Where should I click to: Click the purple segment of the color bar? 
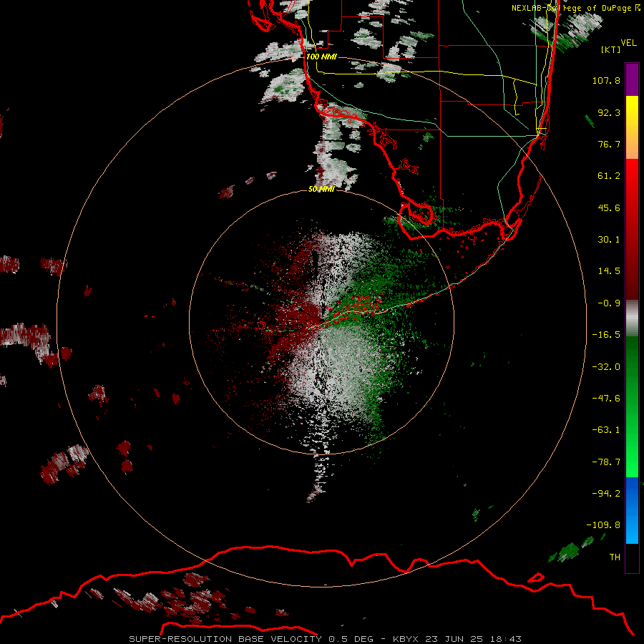(x=632, y=79)
